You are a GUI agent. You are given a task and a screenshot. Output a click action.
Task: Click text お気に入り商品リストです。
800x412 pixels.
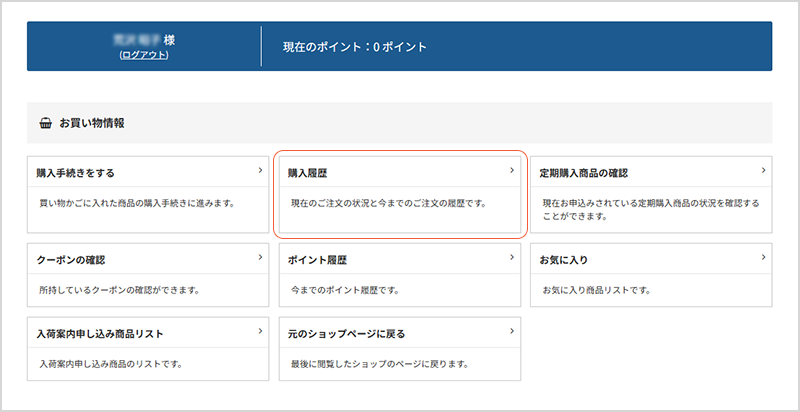pos(596,291)
